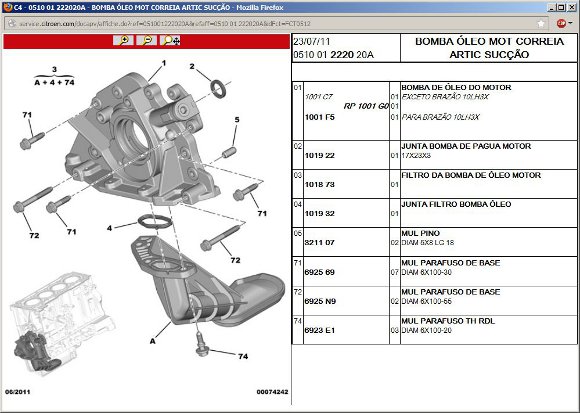
Task: Click drawing number 00074242
Action: [272, 392]
